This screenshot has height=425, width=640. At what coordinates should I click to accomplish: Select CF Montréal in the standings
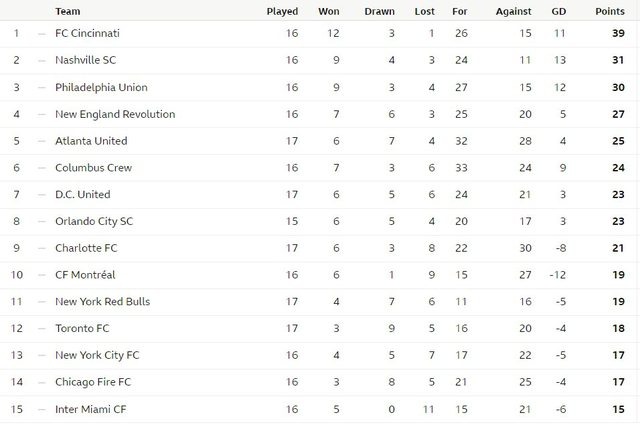pos(85,275)
